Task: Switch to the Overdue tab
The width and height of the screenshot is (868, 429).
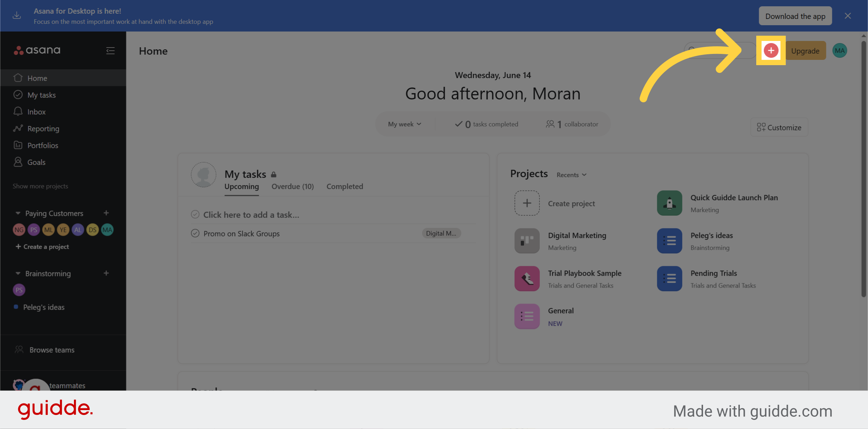Action: click(292, 186)
